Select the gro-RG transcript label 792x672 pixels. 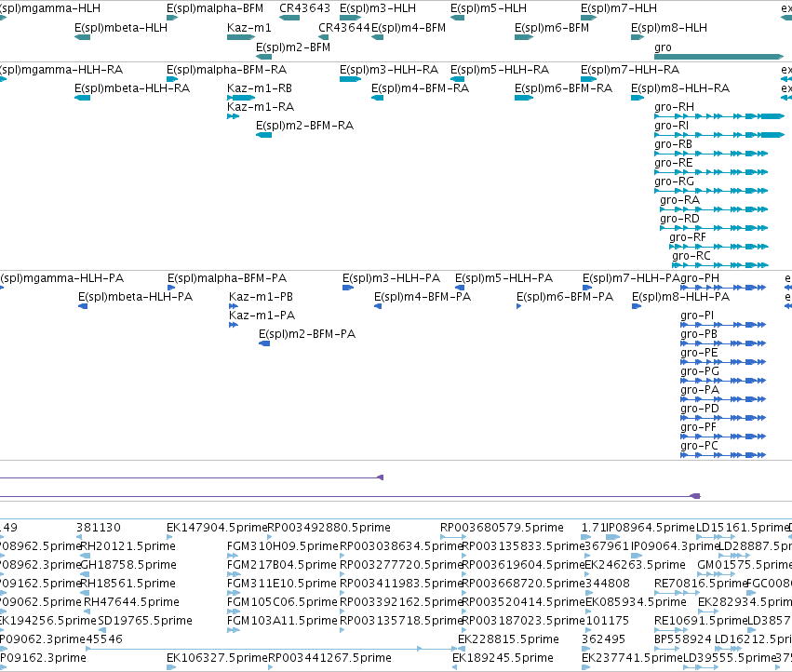tap(675, 181)
